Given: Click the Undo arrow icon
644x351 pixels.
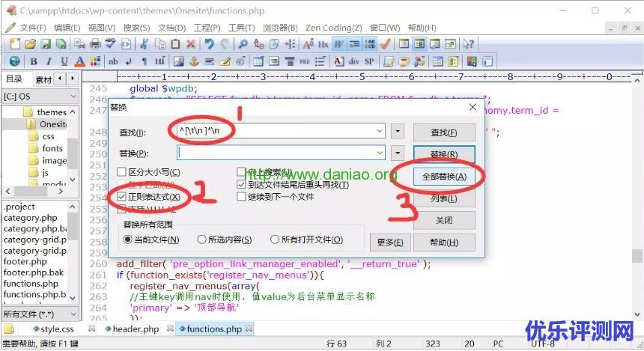Looking at the screenshot, I should (210, 44).
